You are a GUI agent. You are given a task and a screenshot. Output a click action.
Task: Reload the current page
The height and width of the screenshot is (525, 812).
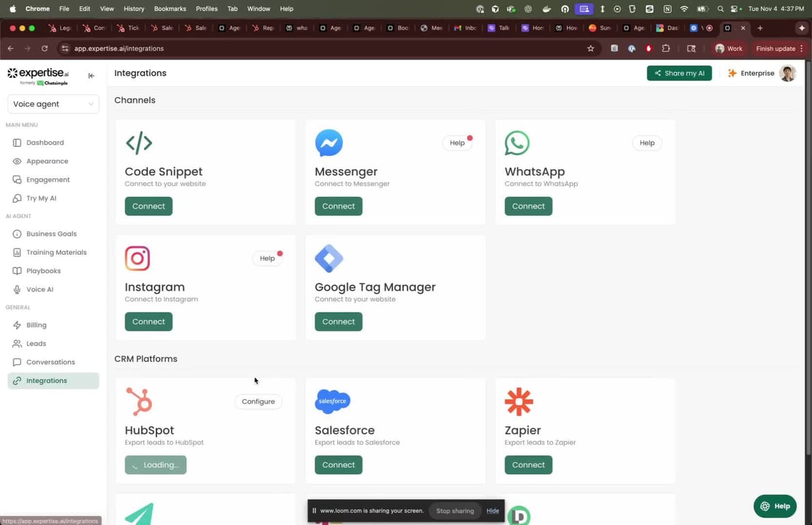44,49
